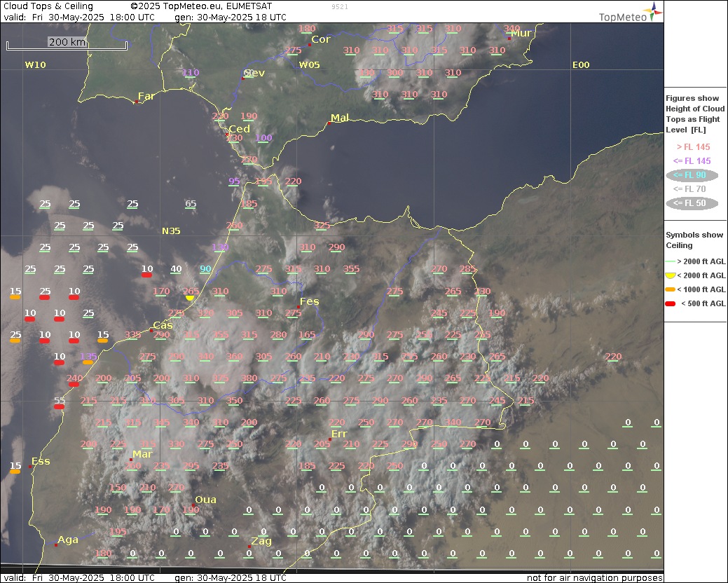Click the red below-500 ft ceiling legend symbol
728x583 pixels.
point(670,303)
